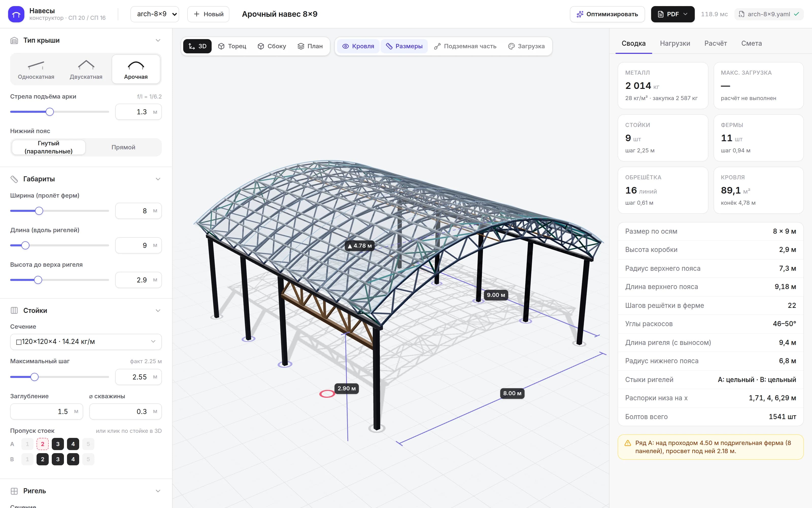Image resolution: width=812 pixels, height=508 pixels.
Task: Switch to the Торец view
Action: [232, 46]
